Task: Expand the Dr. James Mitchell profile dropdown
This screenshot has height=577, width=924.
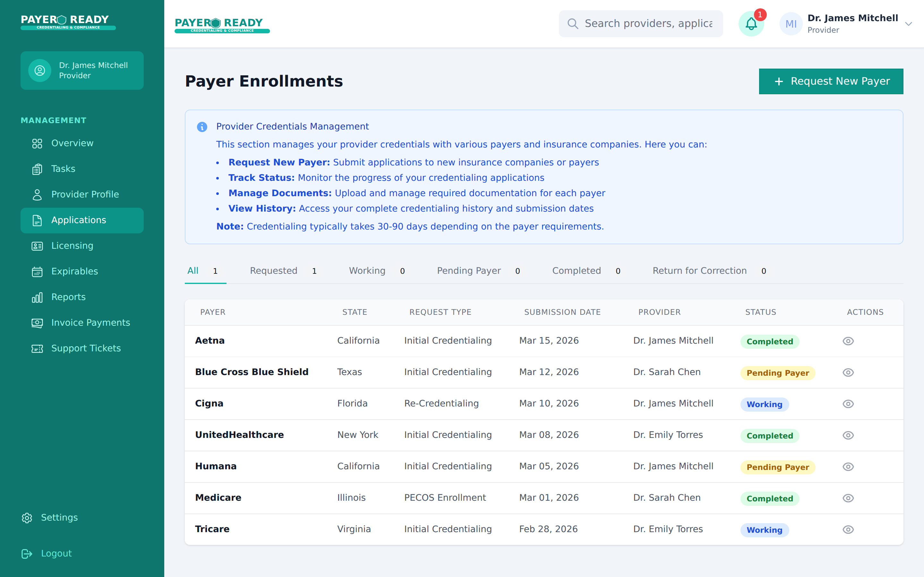Action: (x=909, y=23)
